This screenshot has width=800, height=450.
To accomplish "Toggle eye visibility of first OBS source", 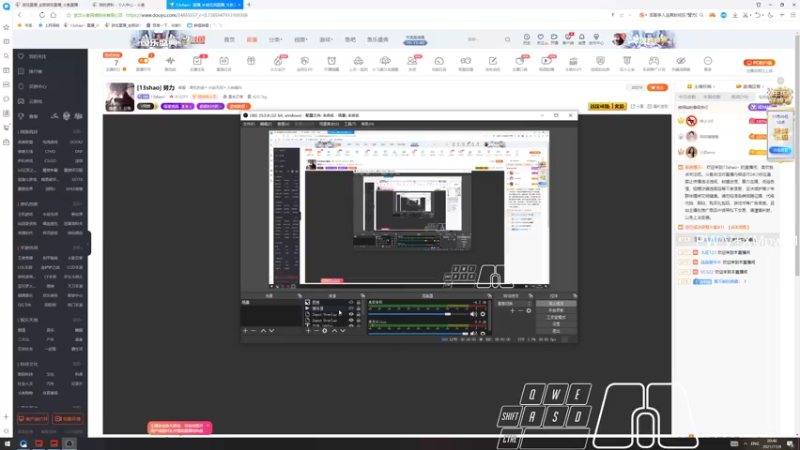I will tap(351, 302).
